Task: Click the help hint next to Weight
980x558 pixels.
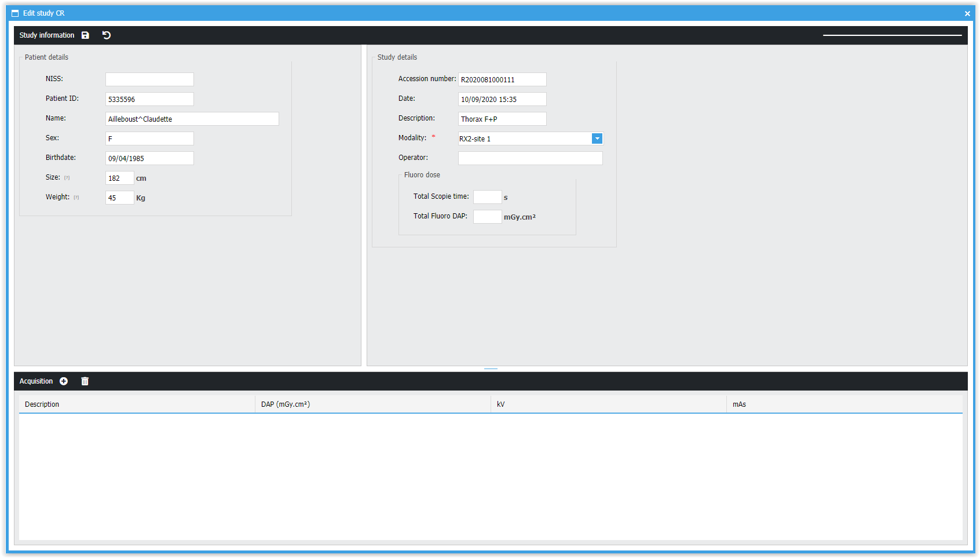Action: pos(76,198)
